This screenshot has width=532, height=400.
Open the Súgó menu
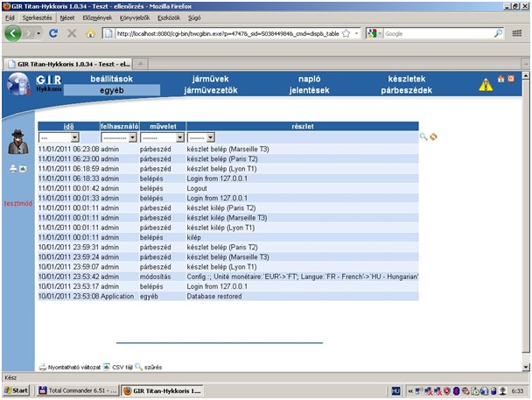pos(194,18)
